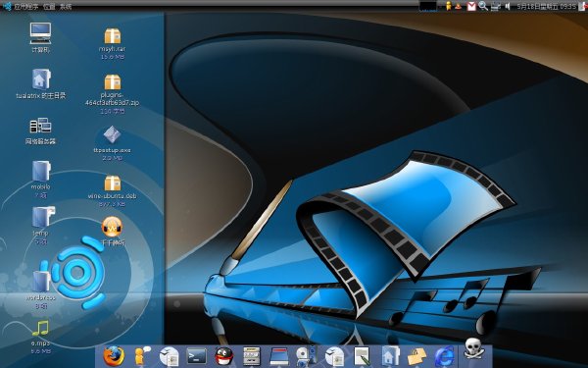Click the yellow figure tray icon in the top panel

pyautogui.click(x=448, y=6)
